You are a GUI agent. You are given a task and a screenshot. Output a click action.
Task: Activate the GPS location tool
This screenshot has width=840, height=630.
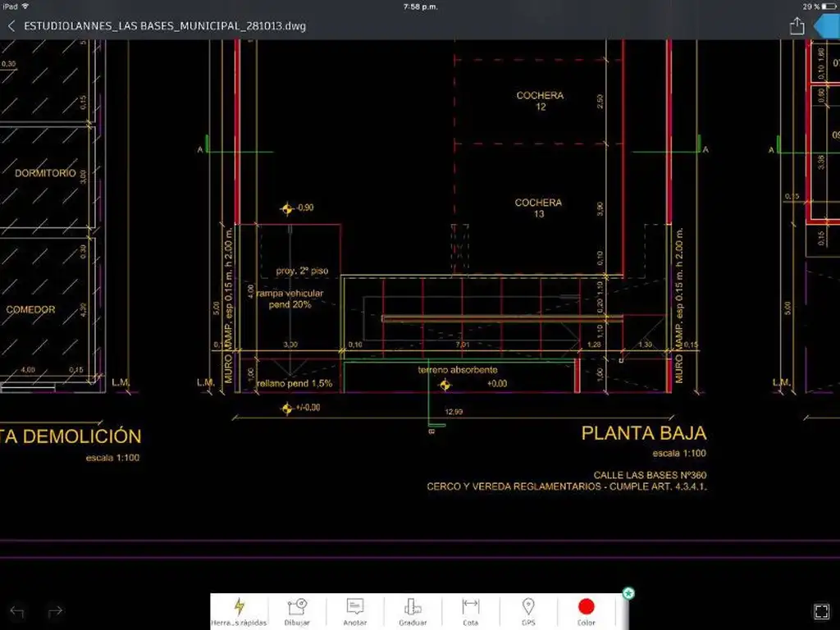[528, 611]
